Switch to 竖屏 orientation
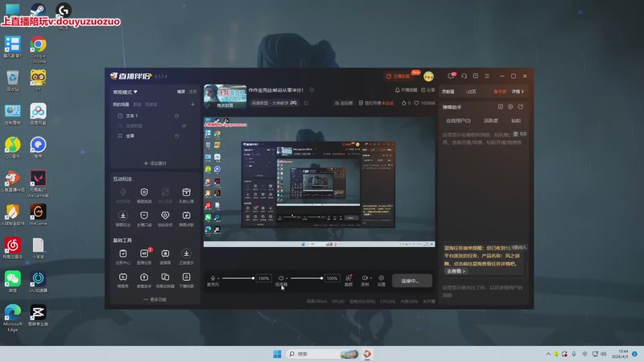This screenshot has width=644, height=362. 192,92
